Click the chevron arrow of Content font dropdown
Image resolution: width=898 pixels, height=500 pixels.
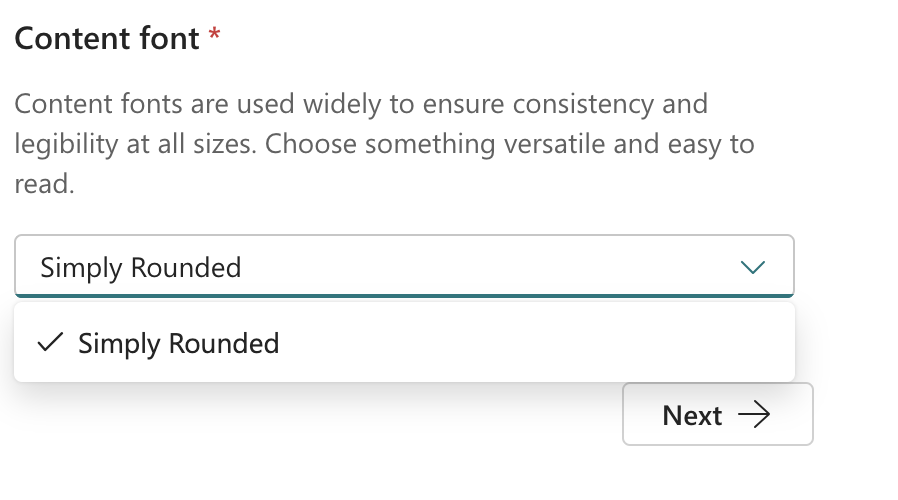pyautogui.click(x=752, y=267)
